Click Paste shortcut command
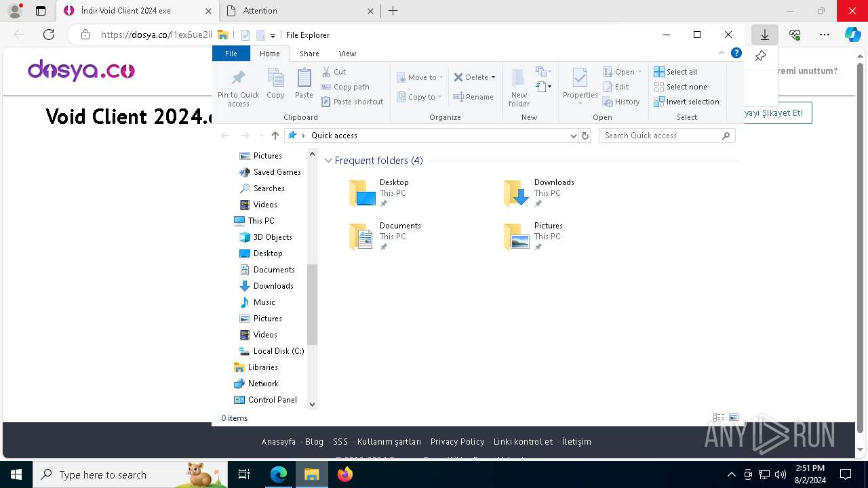Image resolution: width=868 pixels, height=488 pixels. coord(352,102)
